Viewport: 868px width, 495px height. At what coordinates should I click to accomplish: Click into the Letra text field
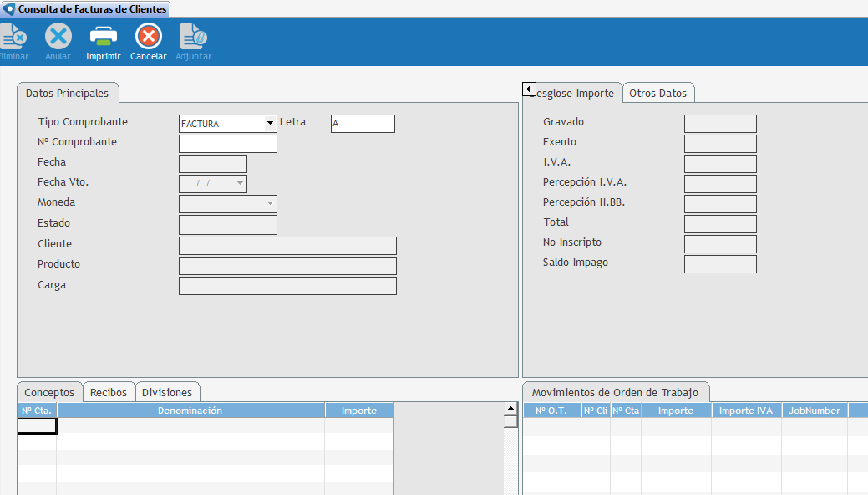pyautogui.click(x=363, y=124)
